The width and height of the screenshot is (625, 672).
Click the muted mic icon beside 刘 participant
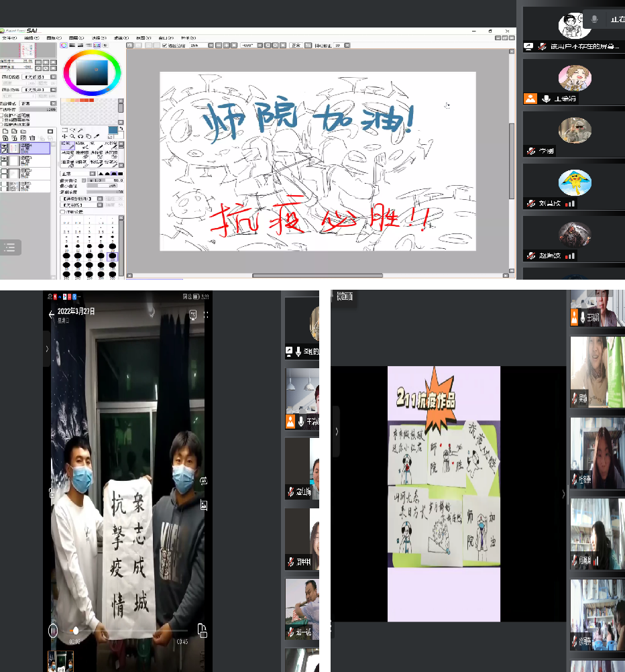(x=531, y=203)
